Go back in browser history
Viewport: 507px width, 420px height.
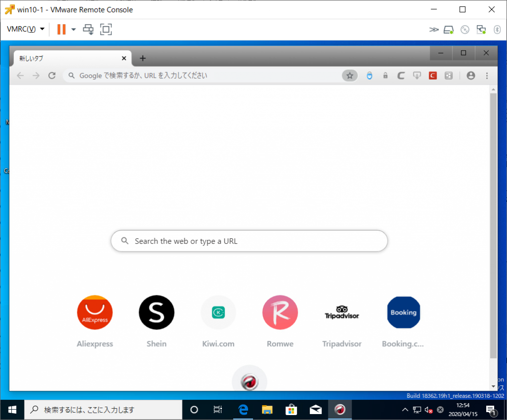tap(20, 76)
